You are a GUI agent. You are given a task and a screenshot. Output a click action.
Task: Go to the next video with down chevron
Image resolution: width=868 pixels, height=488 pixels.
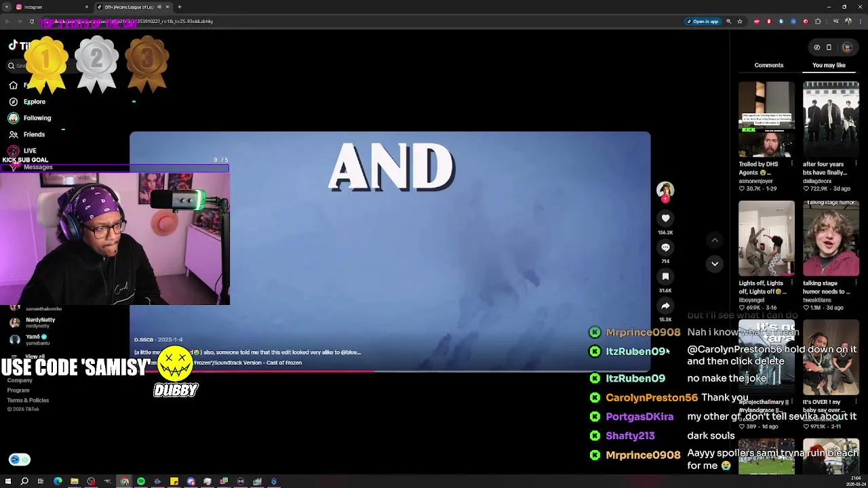point(715,264)
